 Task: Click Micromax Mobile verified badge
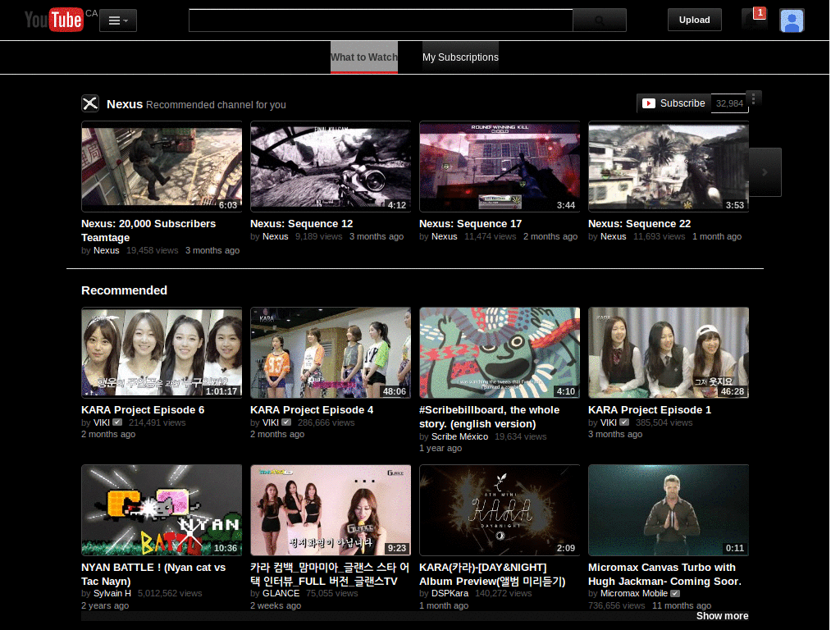[x=675, y=593]
